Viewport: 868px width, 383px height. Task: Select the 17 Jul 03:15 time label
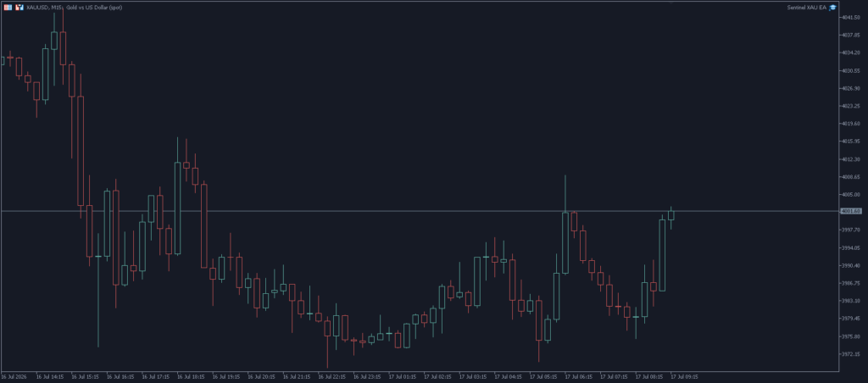coord(473,377)
